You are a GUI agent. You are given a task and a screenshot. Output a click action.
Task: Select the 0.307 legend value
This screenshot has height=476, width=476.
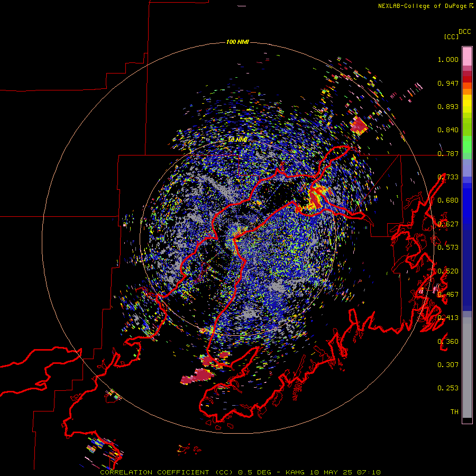point(448,364)
